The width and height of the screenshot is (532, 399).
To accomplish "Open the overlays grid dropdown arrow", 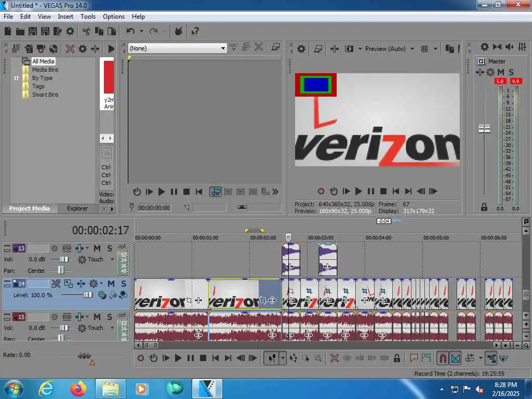I will pos(435,49).
